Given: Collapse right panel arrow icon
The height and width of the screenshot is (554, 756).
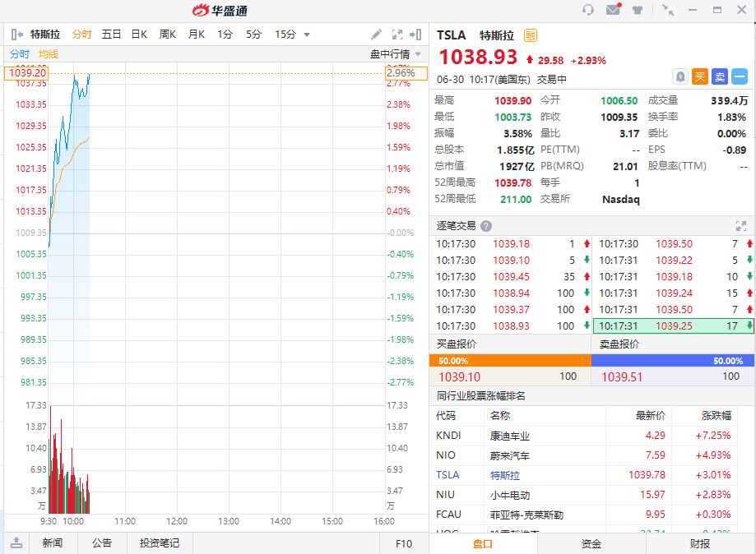Looking at the screenshot, I should [x=415, y=35].
